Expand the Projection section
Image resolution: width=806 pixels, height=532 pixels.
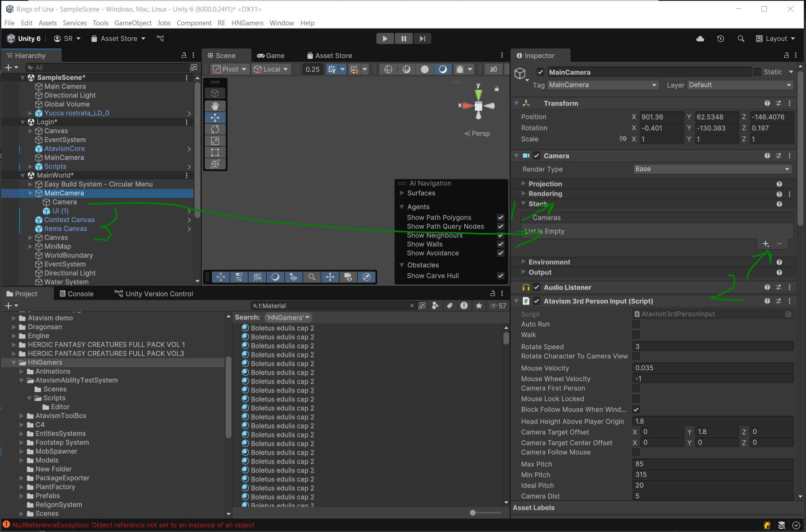tap(545, 184)
